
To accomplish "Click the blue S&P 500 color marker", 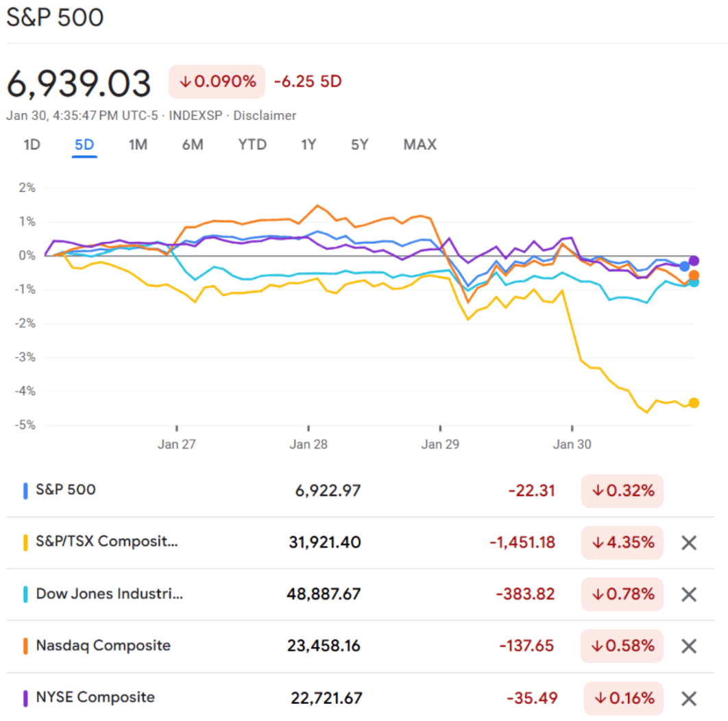I will 25,491.
